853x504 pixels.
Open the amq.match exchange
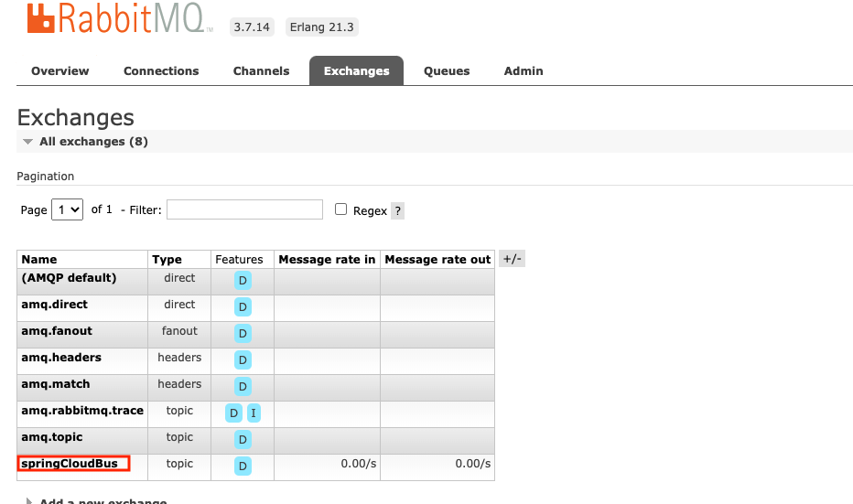[x=56, y=384]
